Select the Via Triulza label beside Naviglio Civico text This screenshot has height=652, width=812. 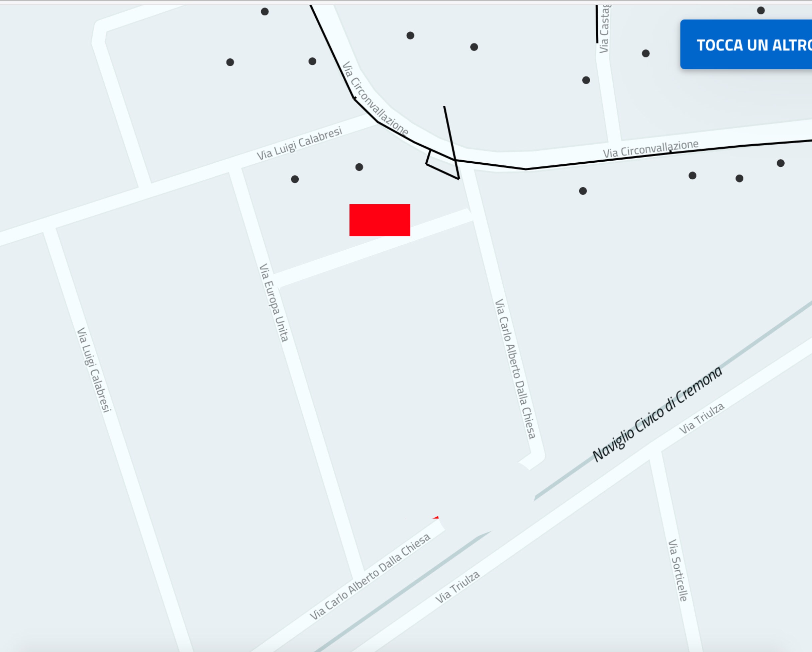pos(702,418)
